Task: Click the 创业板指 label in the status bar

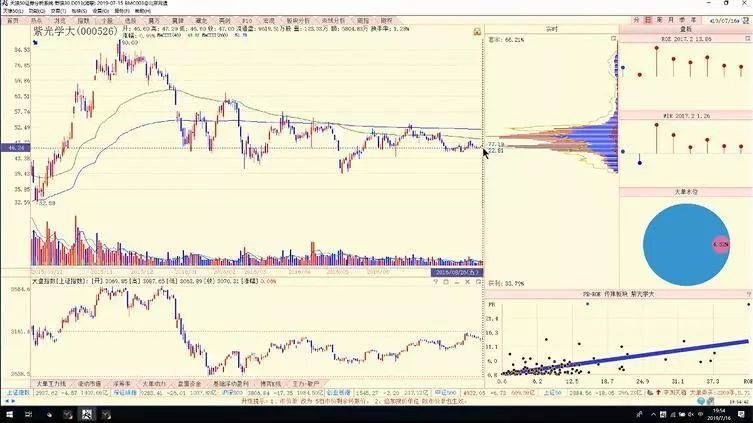Action: pyautogui.click(x=339, y=393)
